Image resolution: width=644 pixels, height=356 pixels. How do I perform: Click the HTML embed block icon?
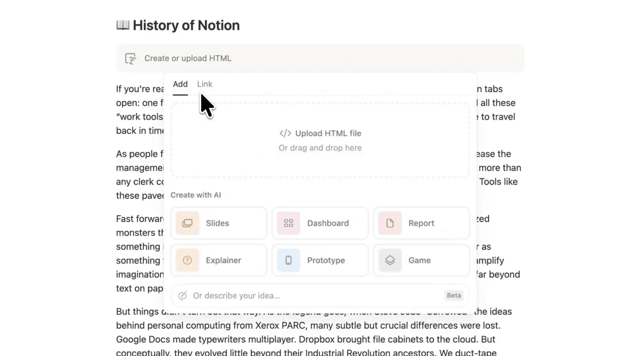pos(130,58)
